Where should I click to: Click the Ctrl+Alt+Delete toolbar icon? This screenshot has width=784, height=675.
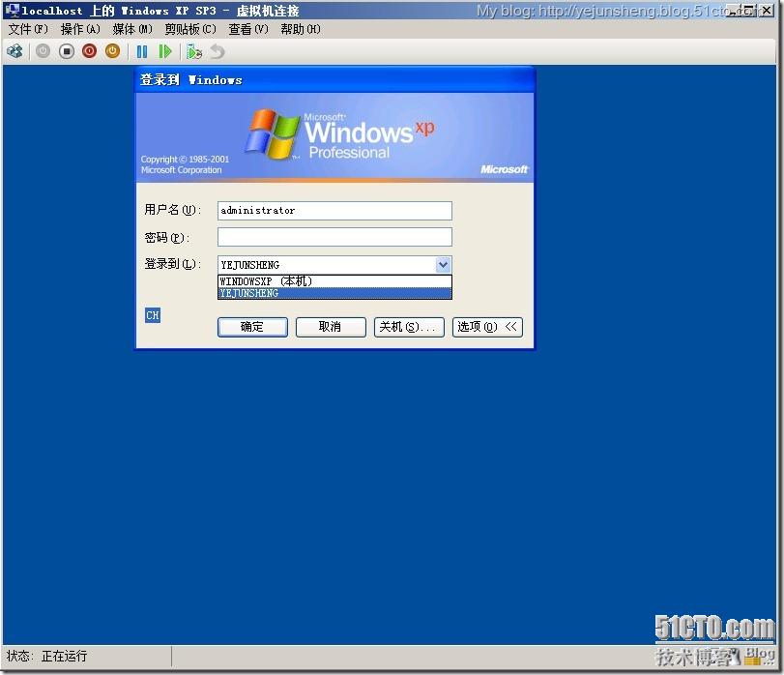[15, 51]
